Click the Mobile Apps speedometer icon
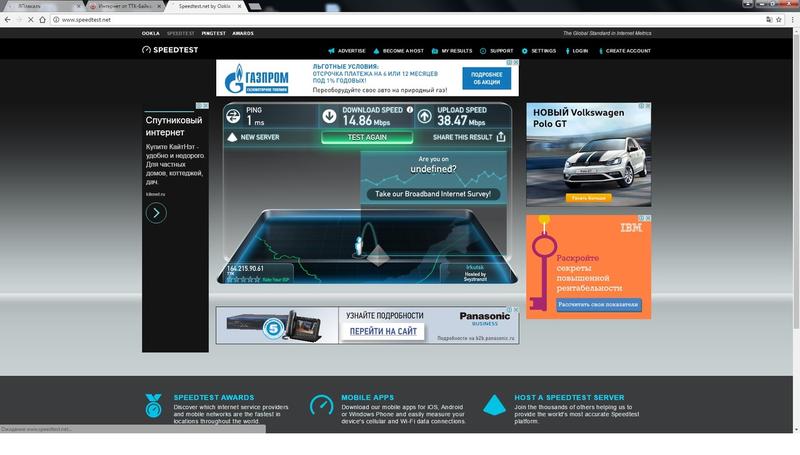The width and height of the screenshot is (800, 455). coord(322,405)
